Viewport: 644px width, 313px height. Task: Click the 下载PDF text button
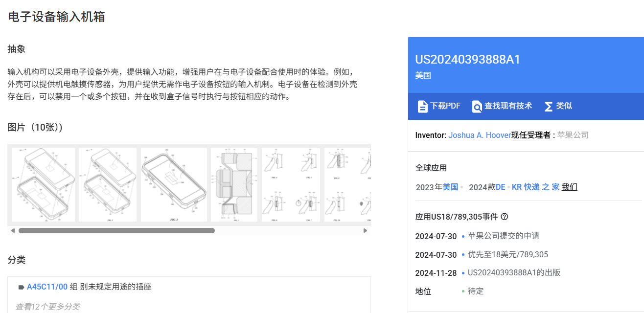pos(445,106)
